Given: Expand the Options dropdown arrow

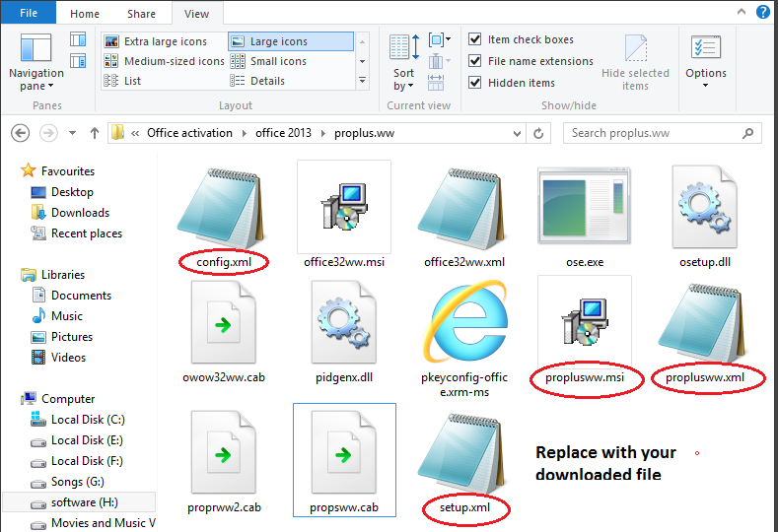Looking at the screenshot, I should 706,85.
